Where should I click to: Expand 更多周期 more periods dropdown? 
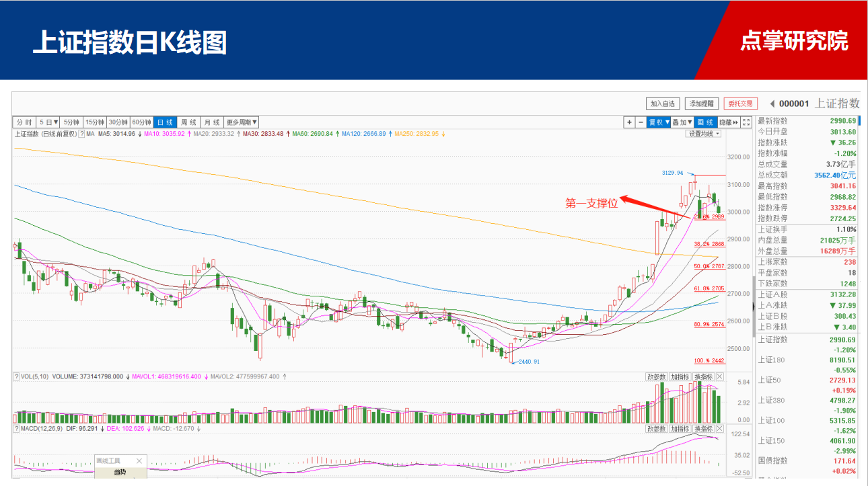point(242,122)
